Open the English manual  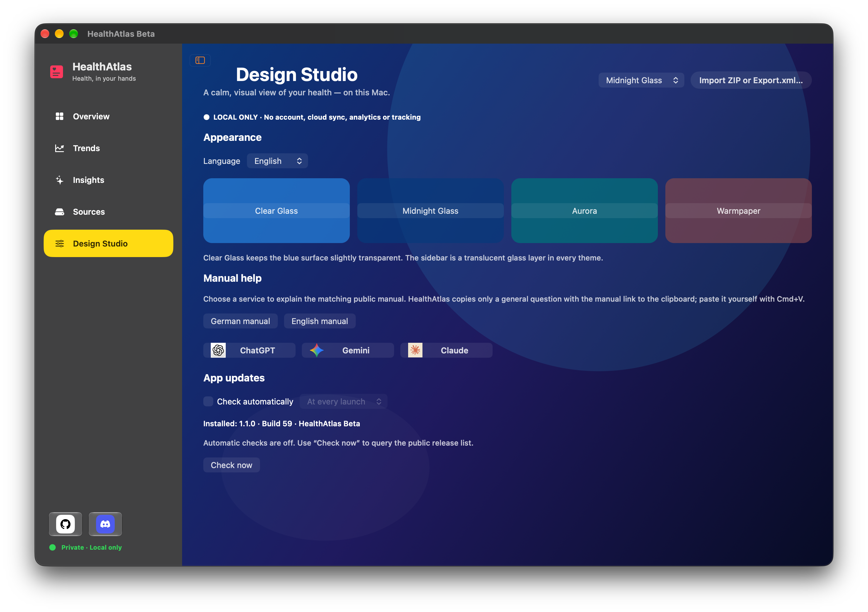click(320, 321)
